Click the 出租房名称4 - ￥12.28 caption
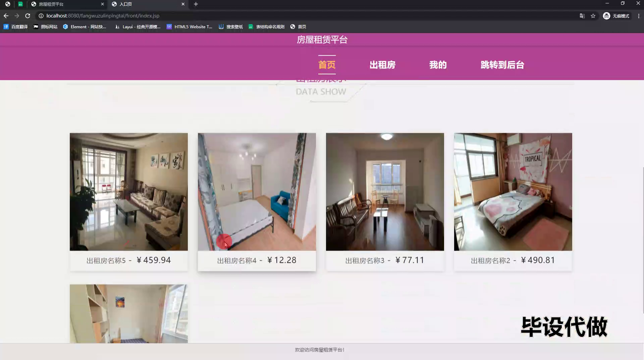Screen dimensions: 644x360 pos(257,260)
